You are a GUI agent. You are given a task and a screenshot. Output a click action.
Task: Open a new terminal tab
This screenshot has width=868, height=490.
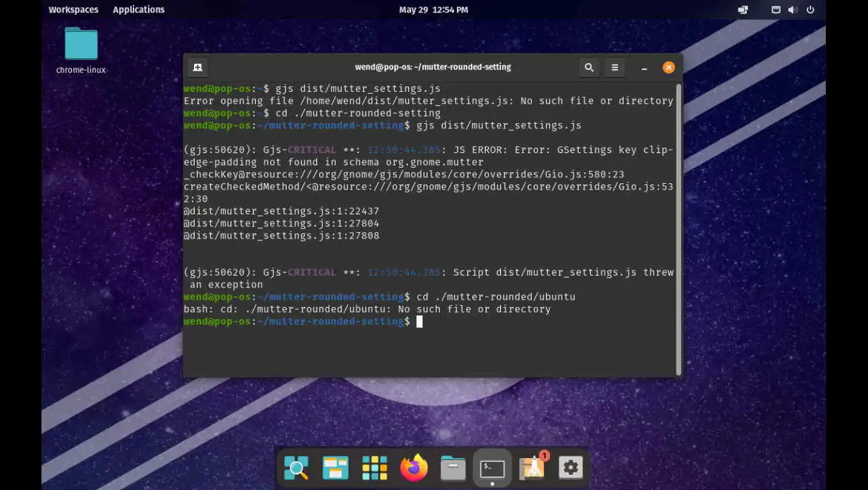pos(197,67)
